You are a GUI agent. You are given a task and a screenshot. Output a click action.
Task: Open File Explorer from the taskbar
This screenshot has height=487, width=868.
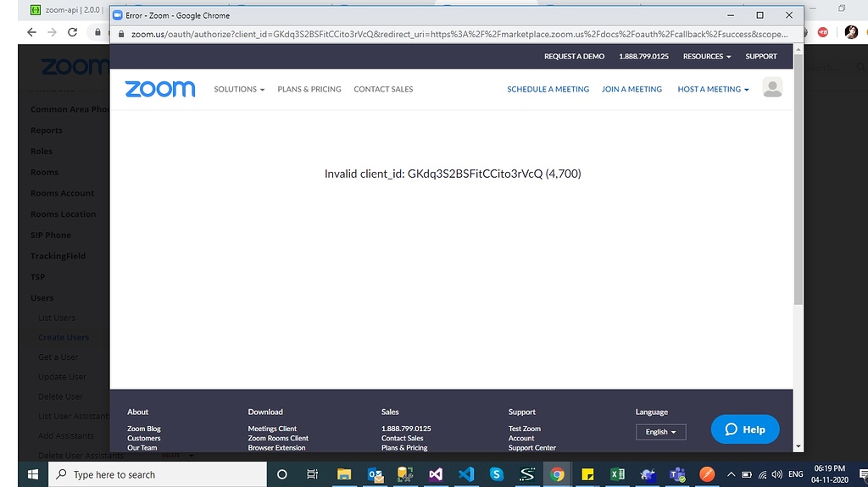pyautogui.click(x=344, y=474)
